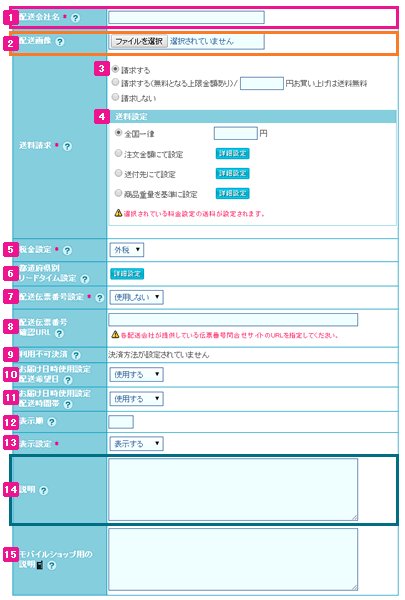Select the 請求しない radio option
The width and height of the screenshot is (405, 600).
tap(115, 97)
